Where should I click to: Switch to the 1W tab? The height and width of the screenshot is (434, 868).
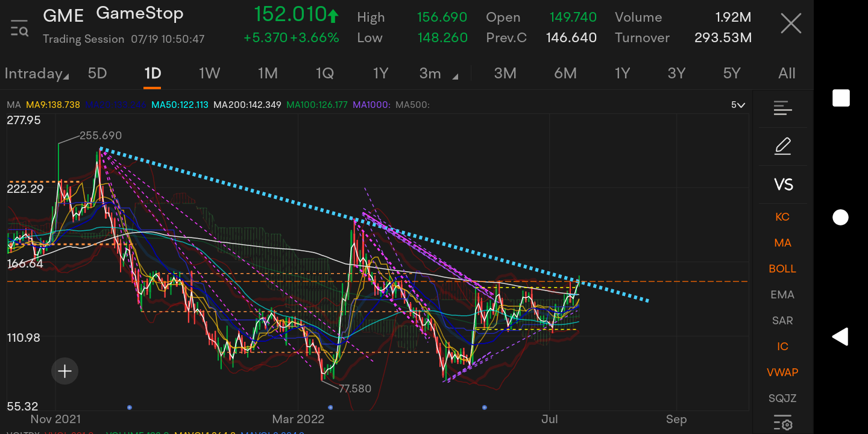(x=209, y=74)
